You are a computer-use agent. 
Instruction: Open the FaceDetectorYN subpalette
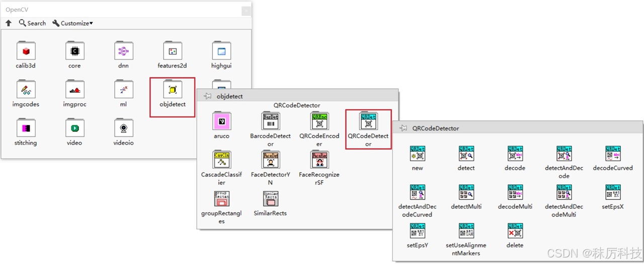[x=270, y=160]
